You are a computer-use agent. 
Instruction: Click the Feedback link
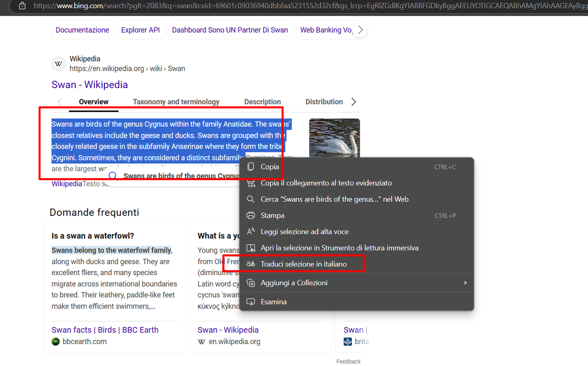pos(348,361)
